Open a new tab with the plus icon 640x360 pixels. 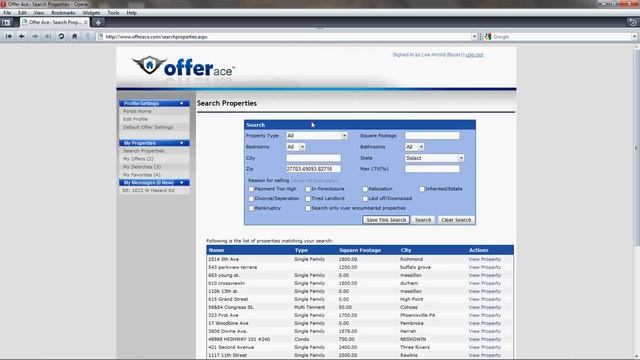click(98, 22)
